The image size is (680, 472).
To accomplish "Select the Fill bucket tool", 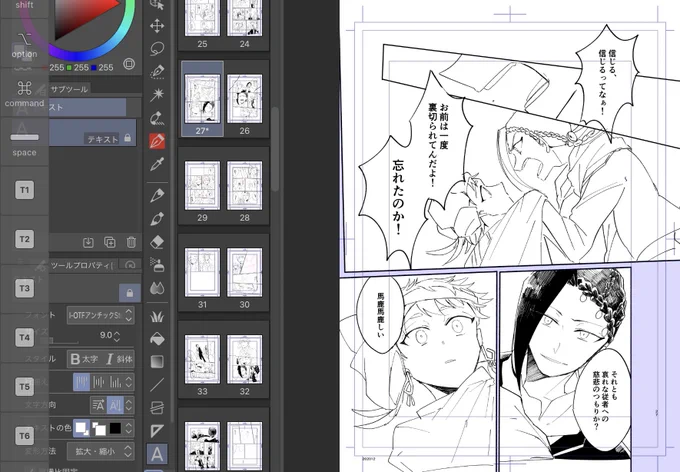I will click(157, 339).
